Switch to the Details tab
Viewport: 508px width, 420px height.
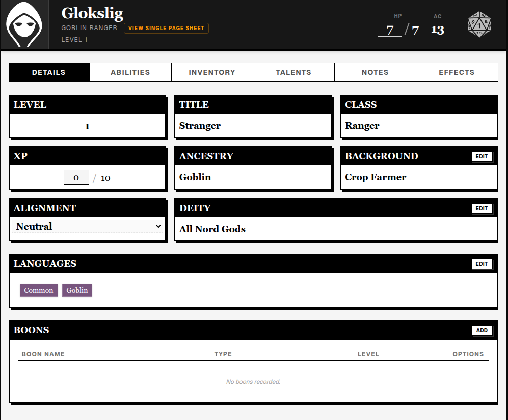[49, 72]
